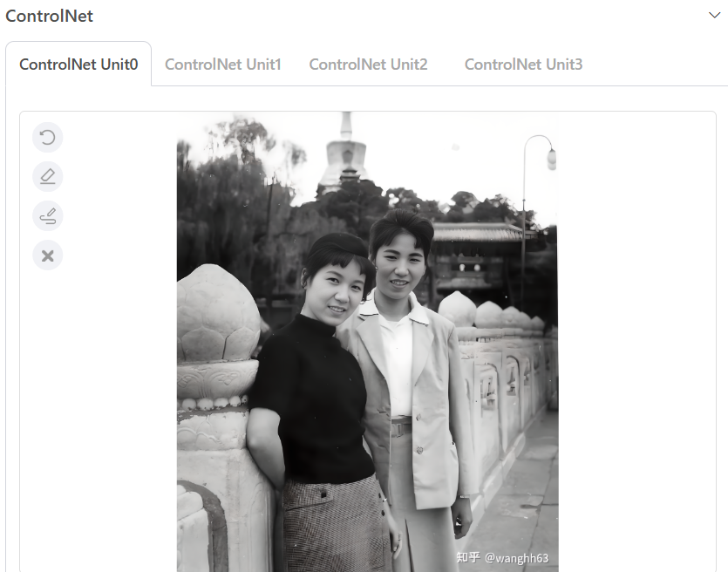Collapse the ControlNet panel with the chevron
This screenshot has height=572, width=728.
715,16
